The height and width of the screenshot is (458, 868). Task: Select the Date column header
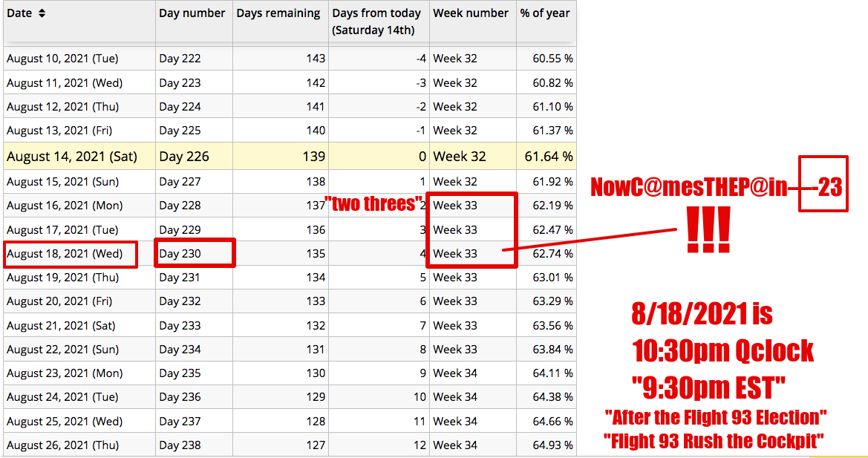pyautogui.click(x=79, y=22)
